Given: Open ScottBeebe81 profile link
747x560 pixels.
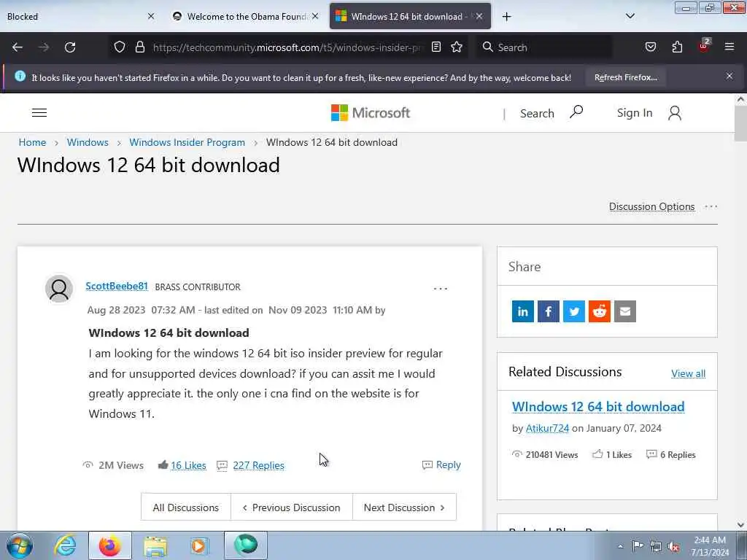Looking at the screenshot, I should tap(117, 286).
